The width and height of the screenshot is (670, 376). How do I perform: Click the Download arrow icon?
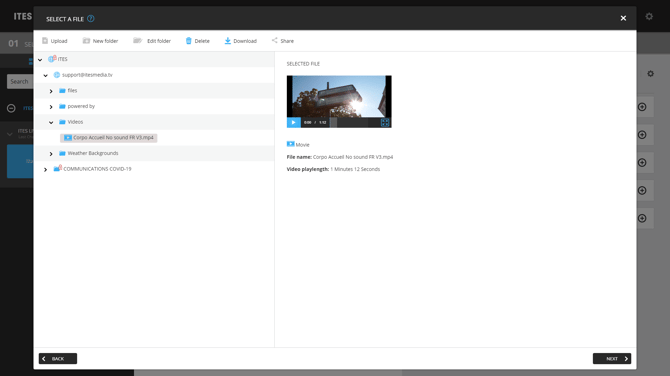coord(228,41)
